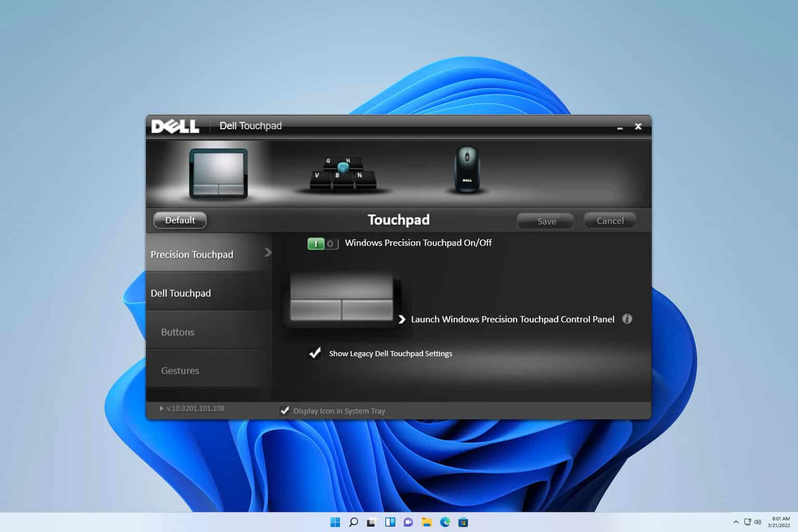Viewport: 798px width, 532px height.
Task: Toggle Windows Precision Touchpad On/Off switch
Action: pos(323,243)
